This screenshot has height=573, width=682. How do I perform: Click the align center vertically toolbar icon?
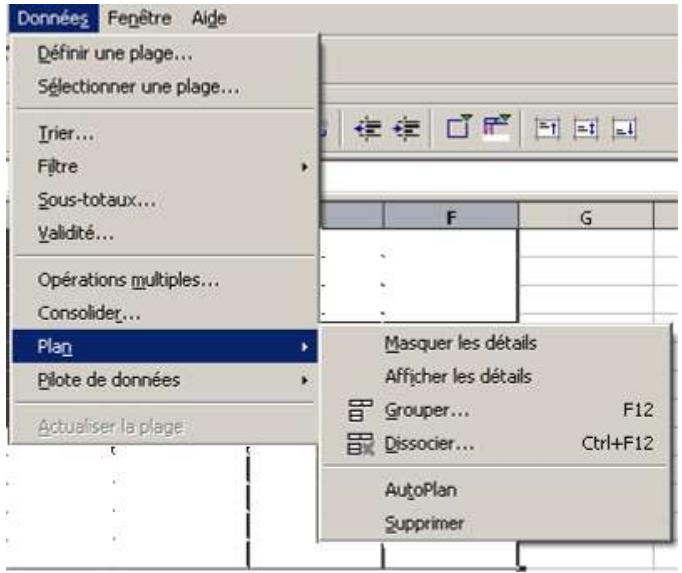tap(586, 129)
